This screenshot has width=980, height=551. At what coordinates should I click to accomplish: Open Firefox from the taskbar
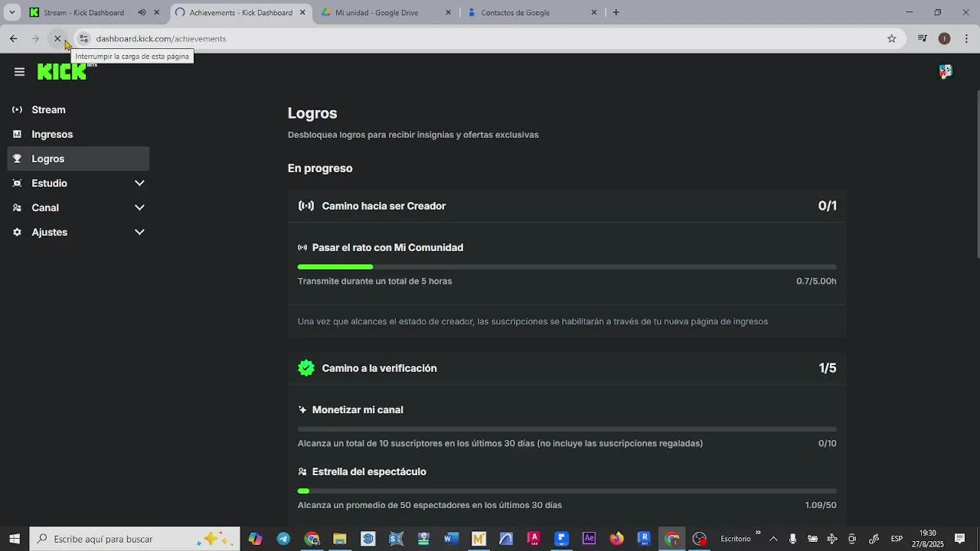[616, 539]
